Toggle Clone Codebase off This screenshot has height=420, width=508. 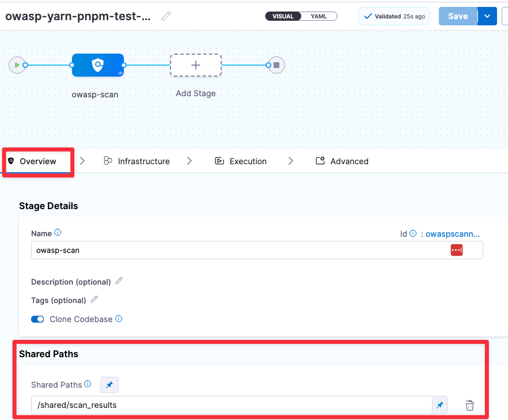37,319
